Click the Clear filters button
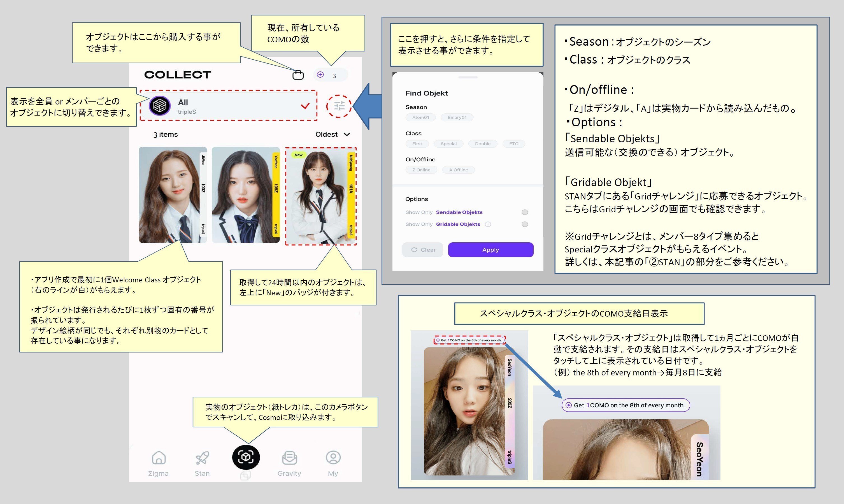 coord(423,250)
